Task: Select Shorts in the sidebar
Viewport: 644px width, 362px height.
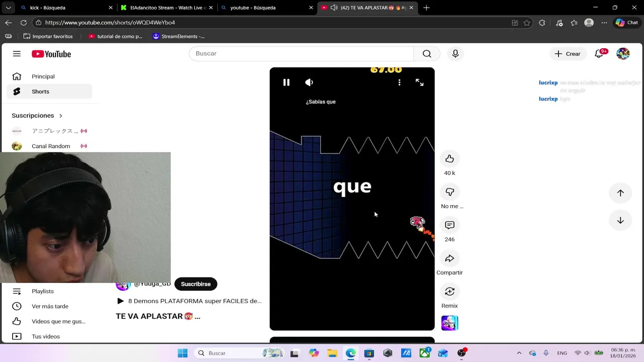Action: [49, 92]
